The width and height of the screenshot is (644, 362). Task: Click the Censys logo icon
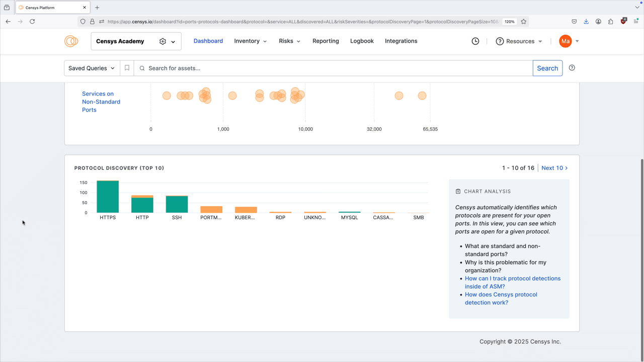click(71, 41)
